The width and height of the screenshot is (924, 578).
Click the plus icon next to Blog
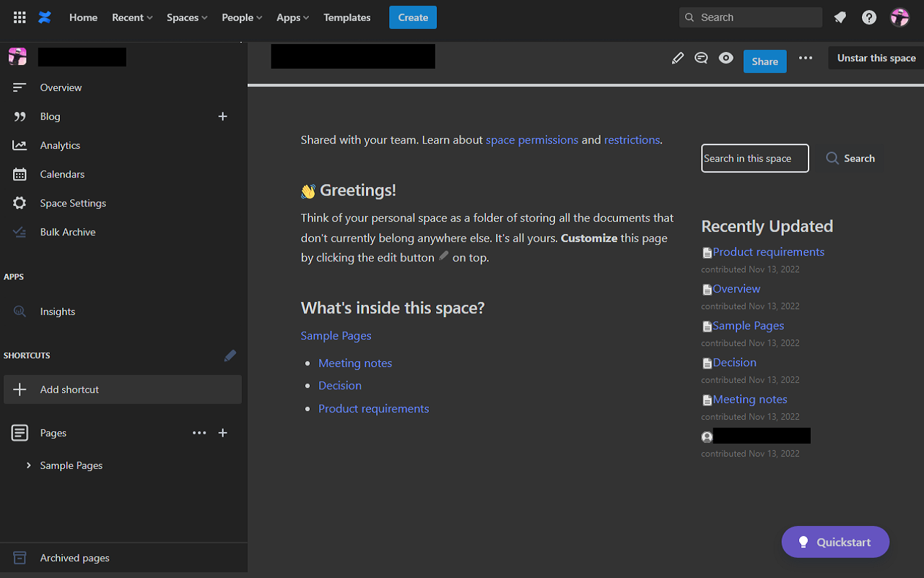tap(223, 116)
